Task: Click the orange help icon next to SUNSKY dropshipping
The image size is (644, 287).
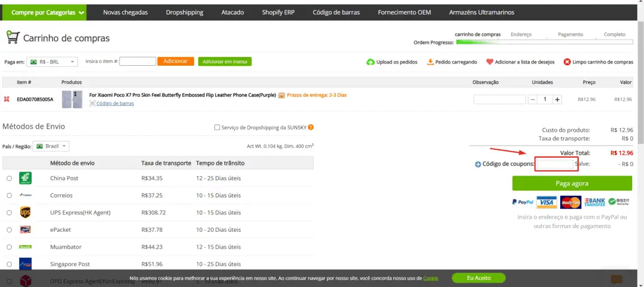Action: tap(311, 127)
